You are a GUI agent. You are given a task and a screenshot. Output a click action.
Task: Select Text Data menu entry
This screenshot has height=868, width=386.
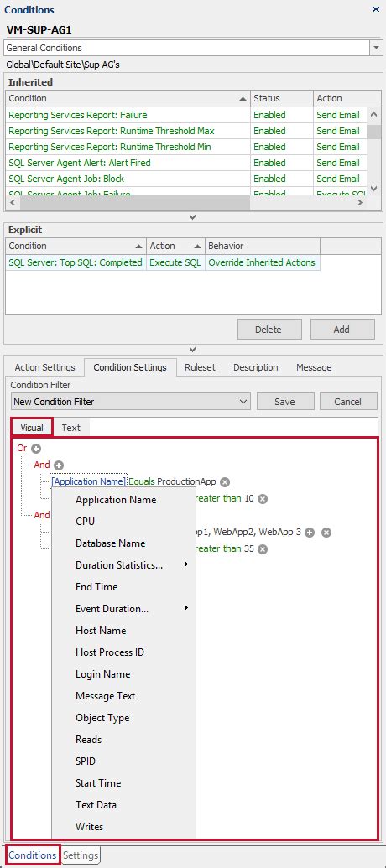tap(123, 805)
